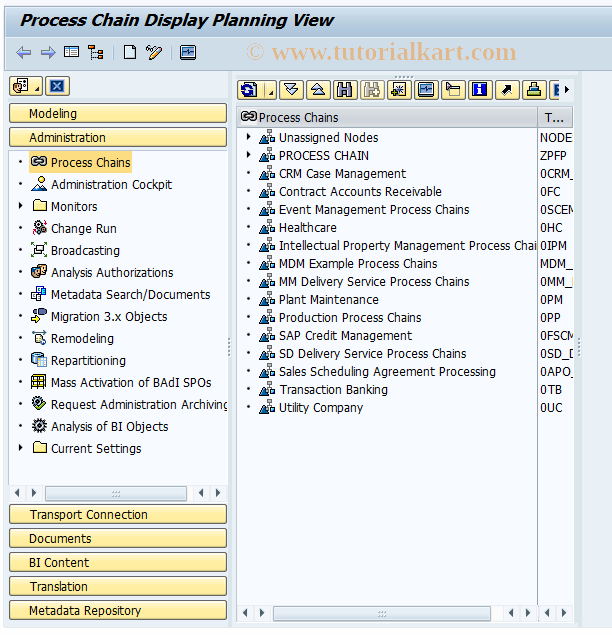Click the monitor icon in top toolbar
Image resolution: width=612 pixels, height=635 pixels.
188,53
